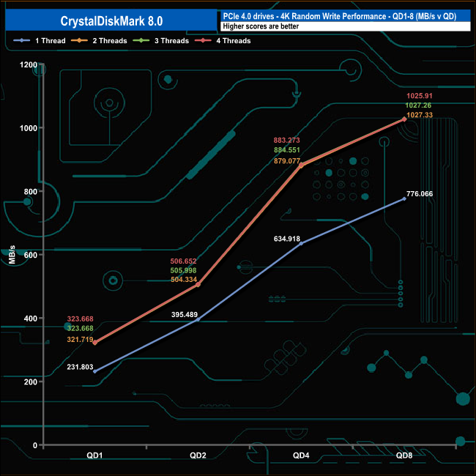Click the orange 2 Threads legend marker
Viewport: 476px width, 476px height.
[x=79, y=40]
